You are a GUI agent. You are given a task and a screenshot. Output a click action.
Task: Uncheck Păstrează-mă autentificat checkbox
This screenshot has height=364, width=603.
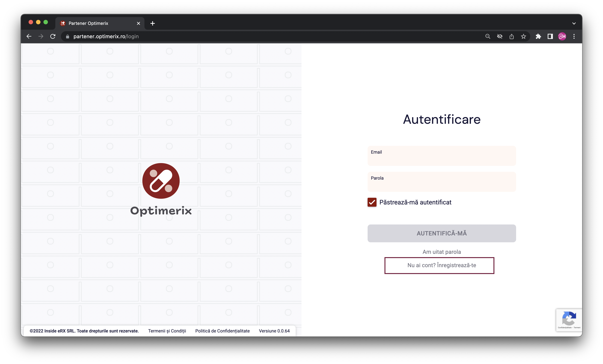pyautogui.click(x=372, y=202)
